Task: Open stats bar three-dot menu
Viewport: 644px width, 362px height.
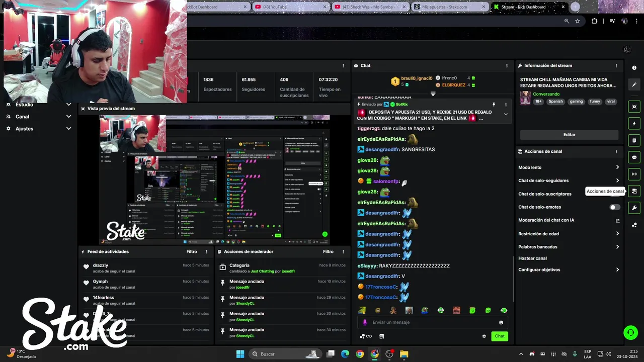Action: pos(343,66)
